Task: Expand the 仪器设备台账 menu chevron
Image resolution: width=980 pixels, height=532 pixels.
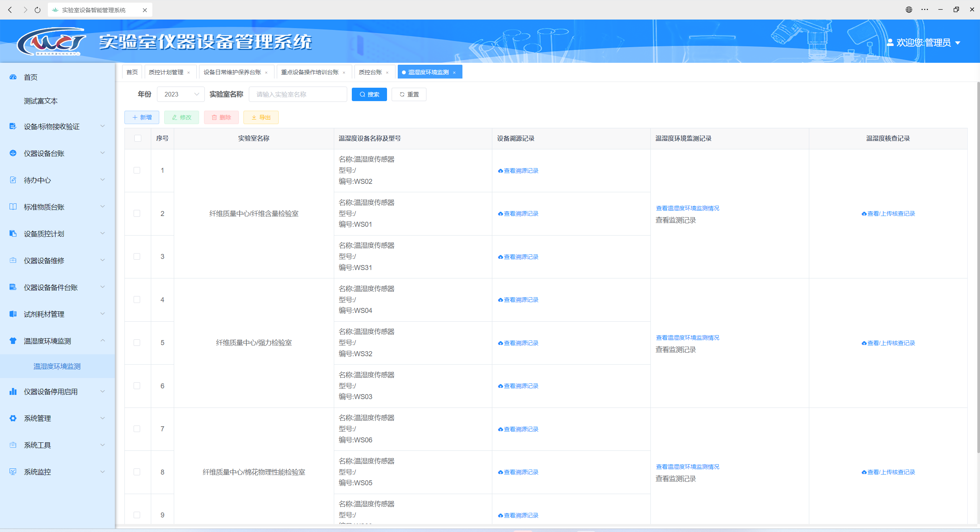Action: point(103,153)
